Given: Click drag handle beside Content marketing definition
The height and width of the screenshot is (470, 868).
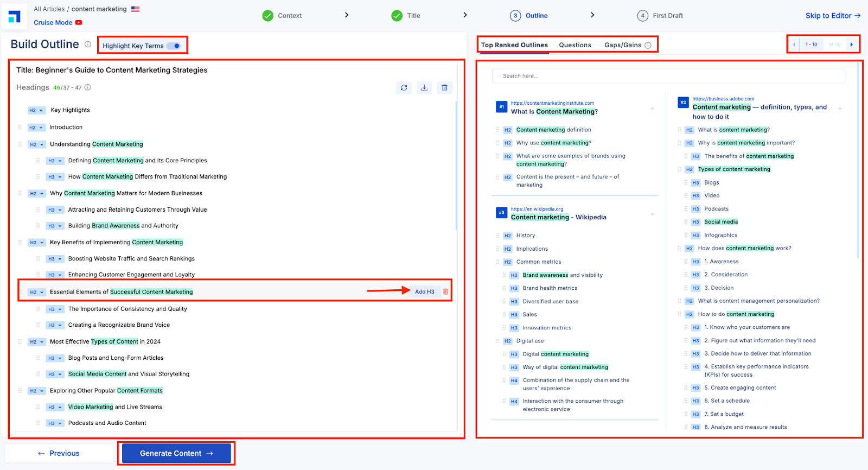Looking at the screenshot, I should pyautogui.click(x=497, y=130).
